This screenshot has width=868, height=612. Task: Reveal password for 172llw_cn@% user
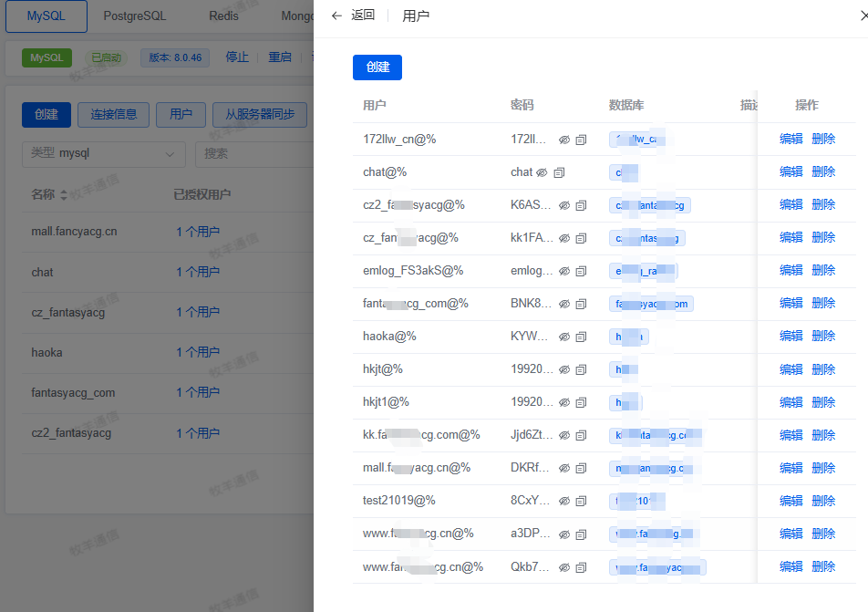564,140
